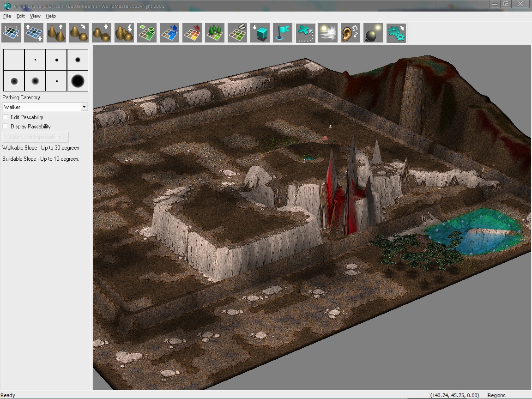Select the ear sound tool
532x399 pixels.
tap(351, 33)
